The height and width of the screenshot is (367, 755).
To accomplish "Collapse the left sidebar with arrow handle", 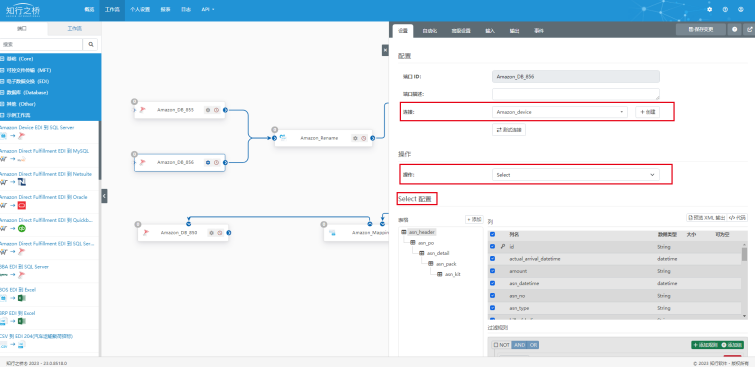I will (104, 196).
